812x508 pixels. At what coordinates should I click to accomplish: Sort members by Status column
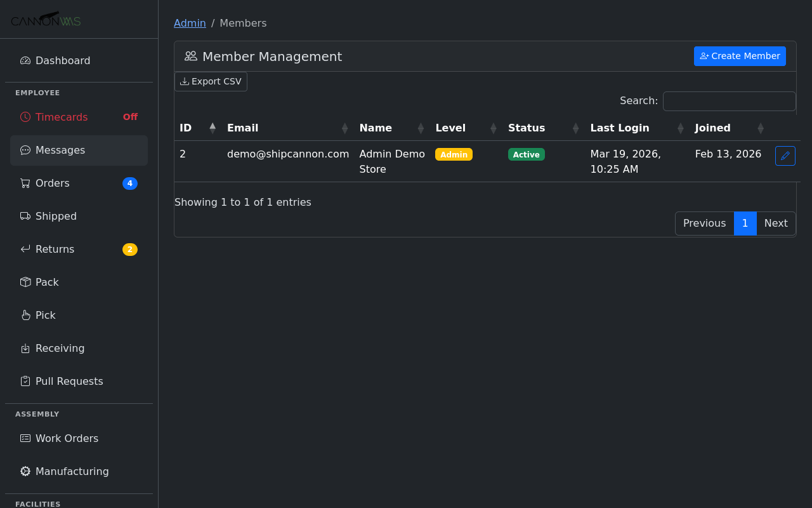tap(575, 128)
